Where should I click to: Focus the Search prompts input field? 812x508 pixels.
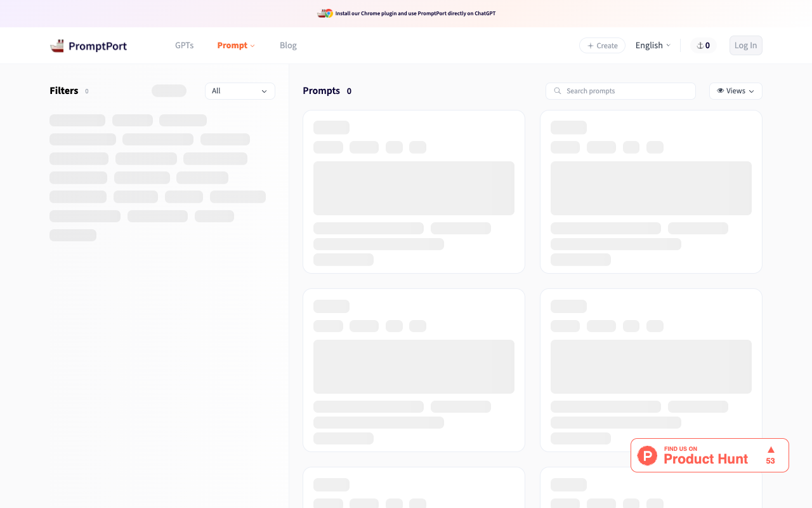[620, 91]
